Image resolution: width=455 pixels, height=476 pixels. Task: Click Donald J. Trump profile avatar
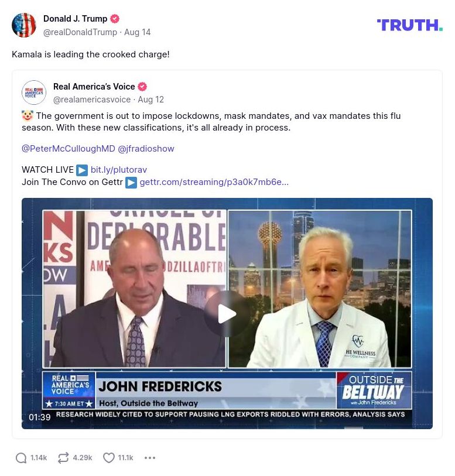click(x=23, y=25)
